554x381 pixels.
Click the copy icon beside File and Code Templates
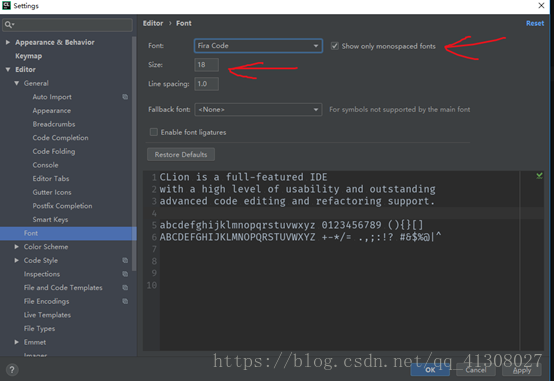pyautogui.click(x=125, y=288)
